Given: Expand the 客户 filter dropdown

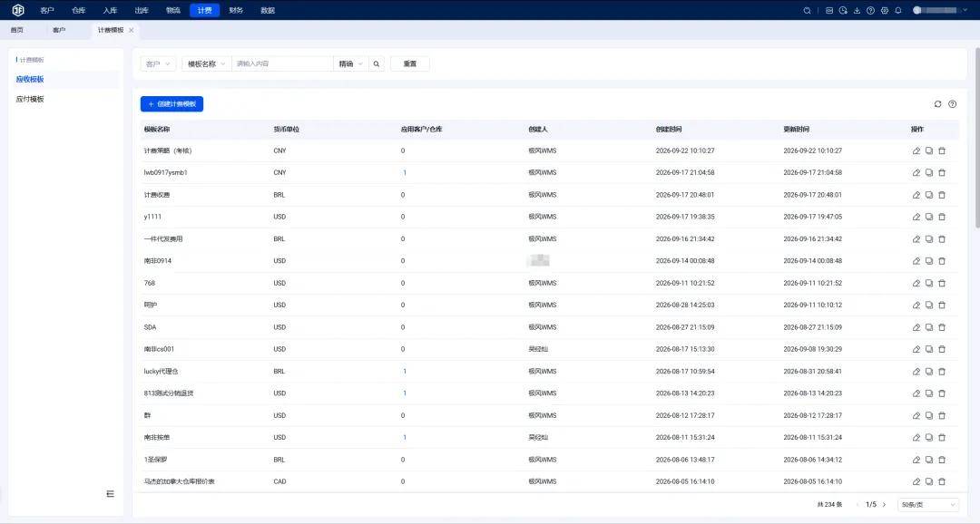Looking at the screenshot, I should coord(158,63).
